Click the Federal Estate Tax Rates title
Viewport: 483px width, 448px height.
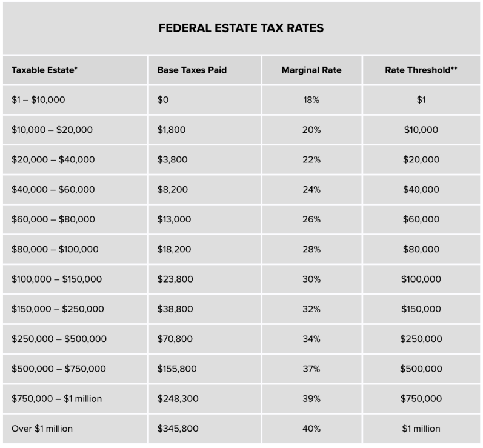(241, 28)
